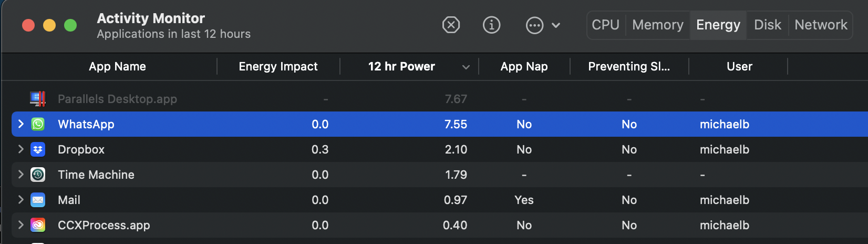Click Mail's 0.97 power value
The height and width of the screenshot is (244, 868).
pyautogui.click(x=455, y=200)
